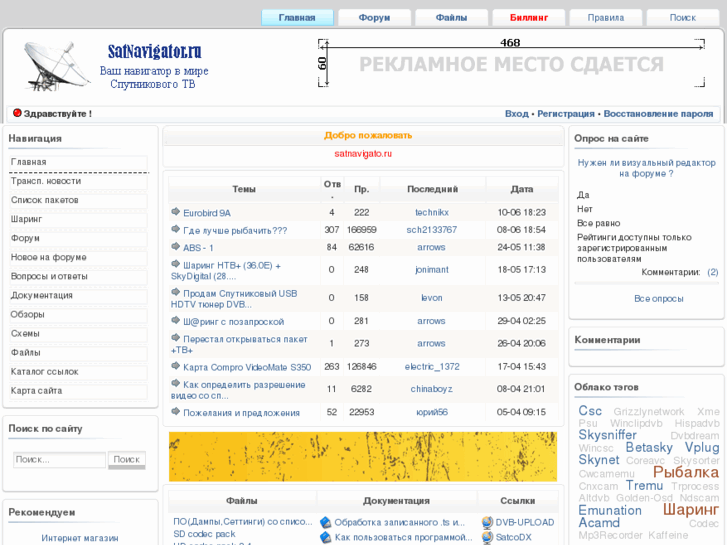Screen dimensions: 727x545
Task: Select Шаринг in the navigation sidebar
Action: tap(78, 219)
